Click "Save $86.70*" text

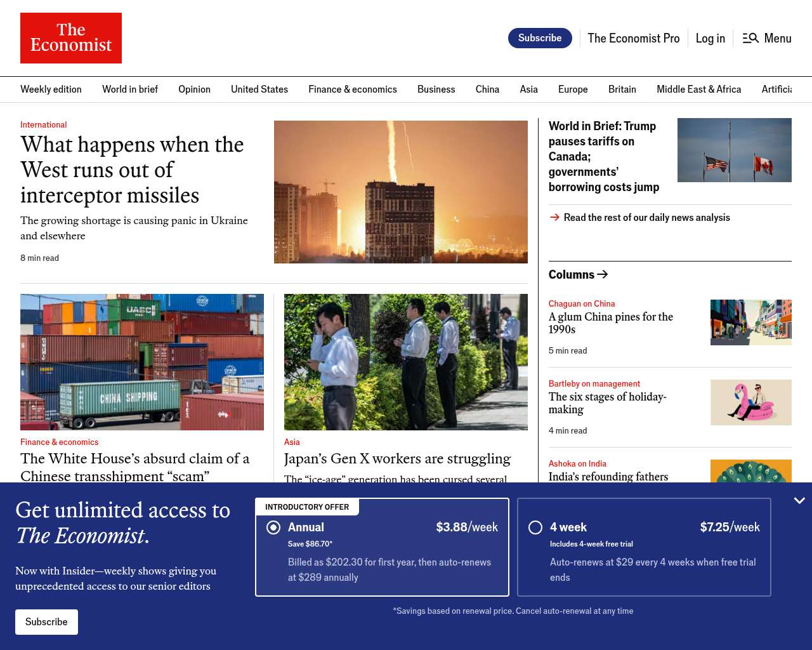click(x=310, y=544)
